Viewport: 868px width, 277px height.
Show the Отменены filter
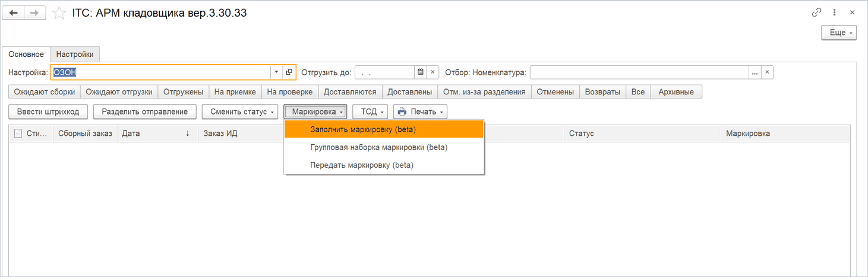click(x=555, y=92)
